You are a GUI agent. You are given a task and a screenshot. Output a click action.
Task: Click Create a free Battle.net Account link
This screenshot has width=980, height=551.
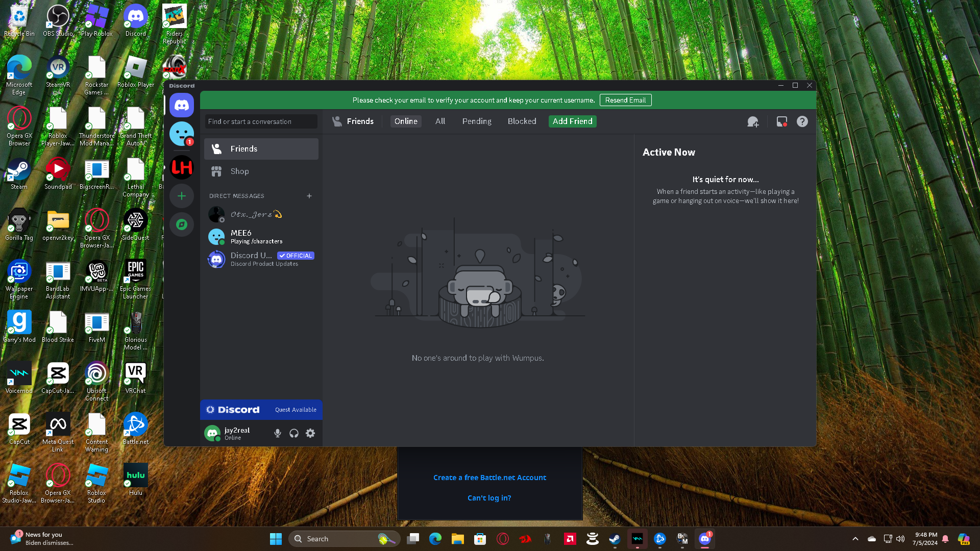point(489,478)
